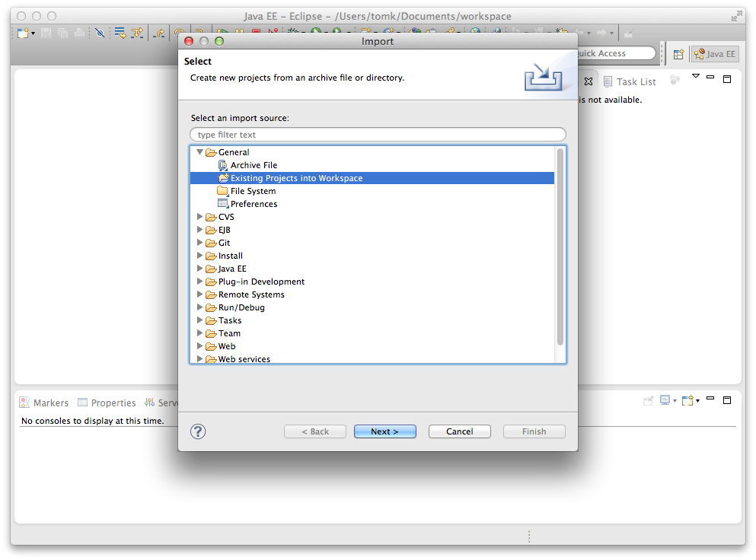Screen dimensions: 756x560
Task: Select the File System import source
Action: [253, 191]
